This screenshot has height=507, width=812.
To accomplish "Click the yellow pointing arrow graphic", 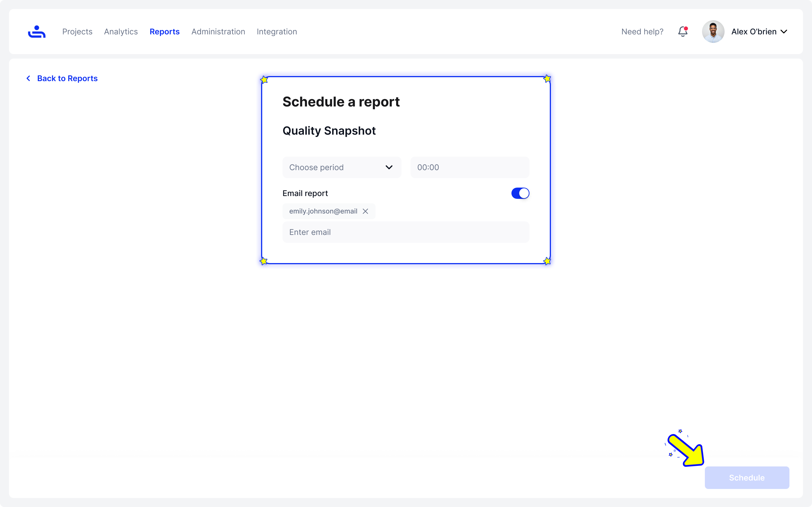I will click(x=686, y=450).
